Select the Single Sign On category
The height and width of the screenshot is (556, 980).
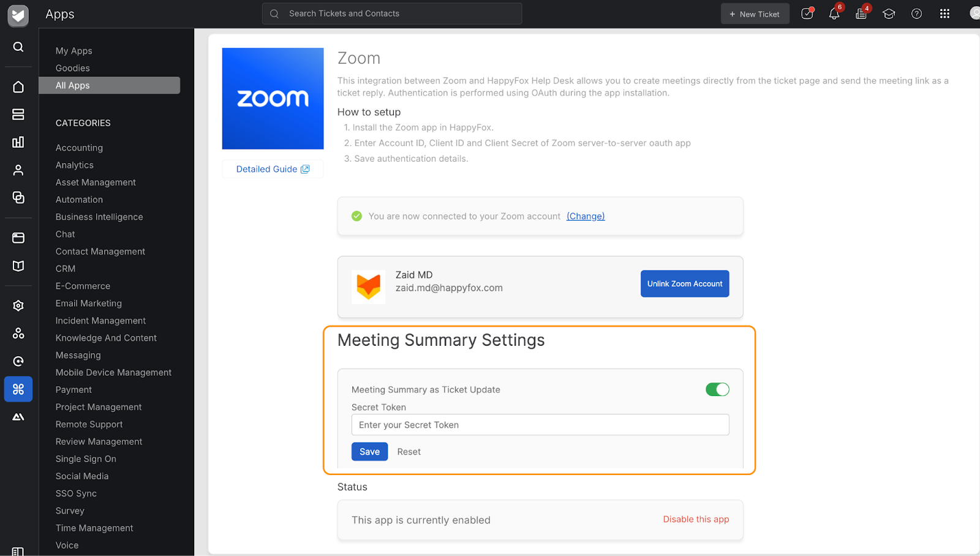86,459
